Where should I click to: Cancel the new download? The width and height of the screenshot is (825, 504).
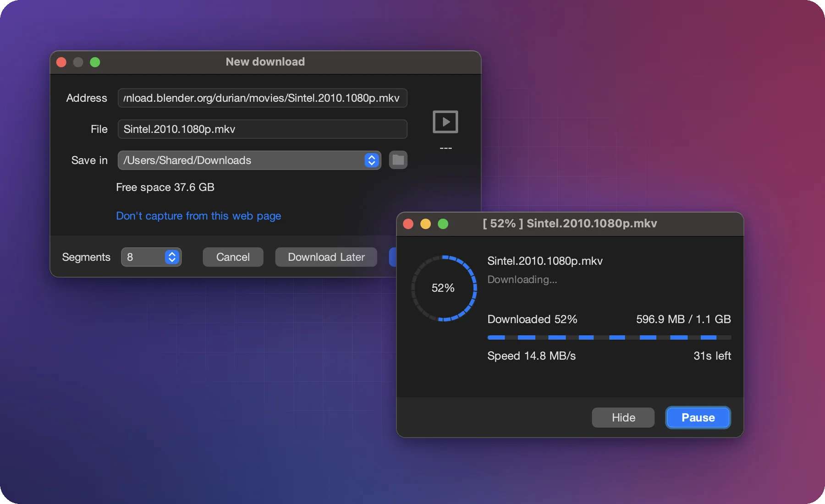[233, 257]
